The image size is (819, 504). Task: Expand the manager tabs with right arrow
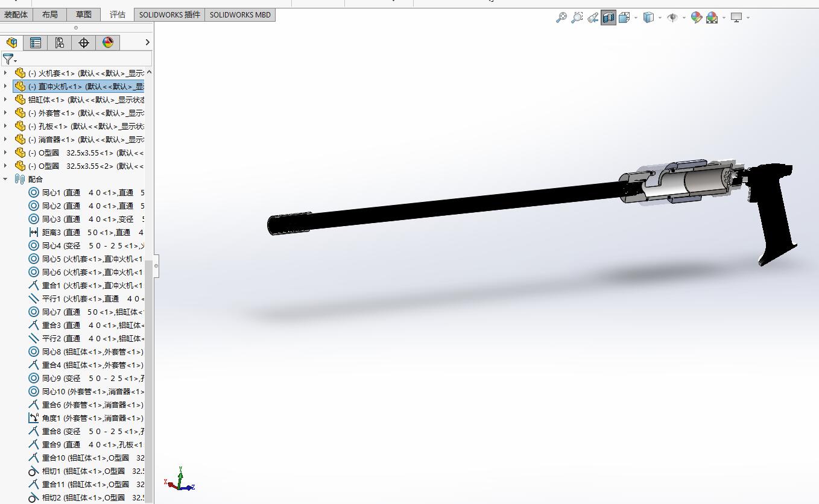click(x=147, y=42)
